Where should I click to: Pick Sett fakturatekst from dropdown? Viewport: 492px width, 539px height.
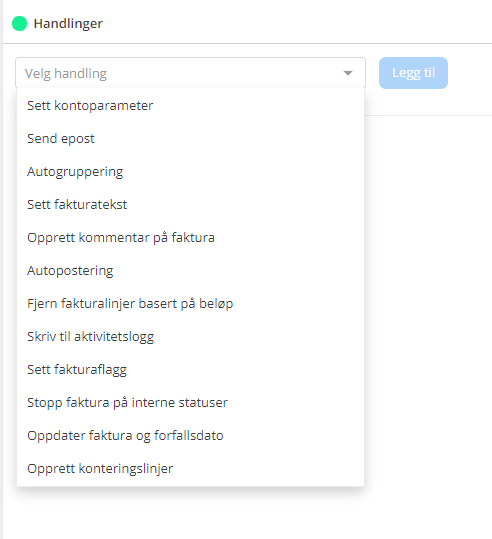point(190,205)
